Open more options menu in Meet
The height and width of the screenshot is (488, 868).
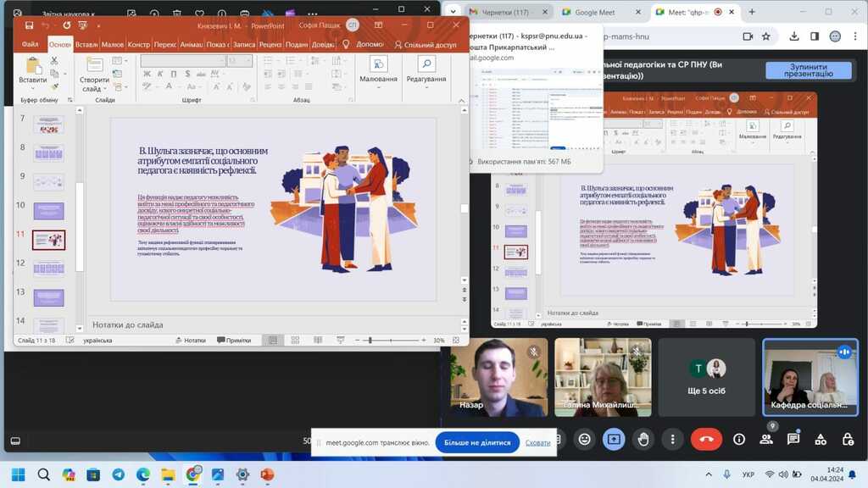pos(672,439)
